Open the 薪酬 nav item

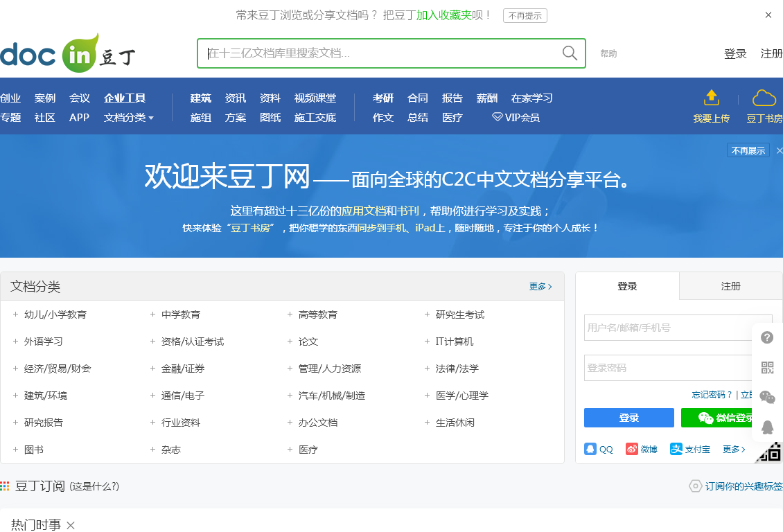pos(487,98)
